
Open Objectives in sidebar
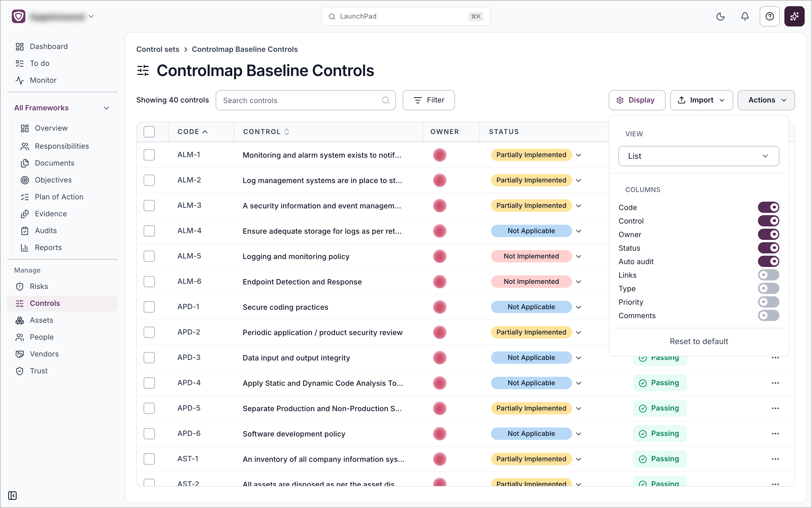53,180
